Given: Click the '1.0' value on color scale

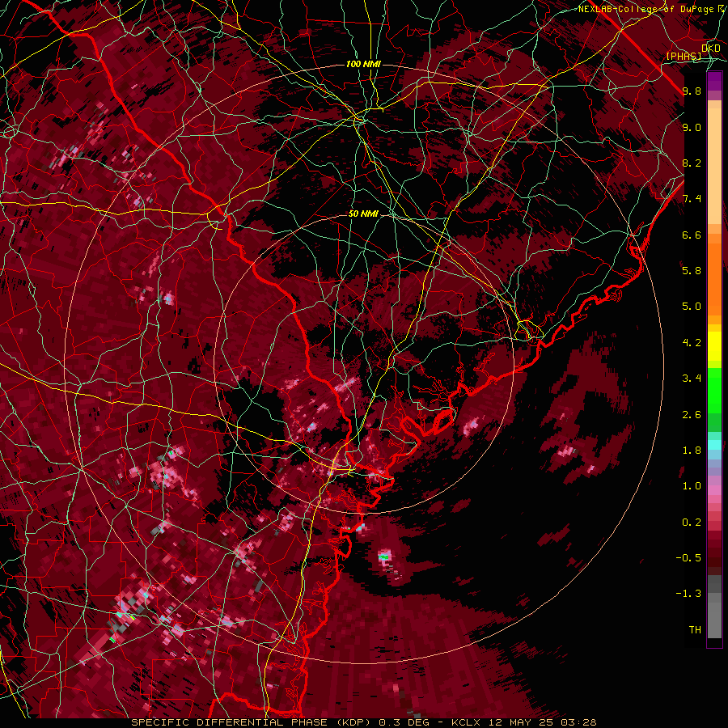Looking at the screenshot, I should tap(692, 486).
